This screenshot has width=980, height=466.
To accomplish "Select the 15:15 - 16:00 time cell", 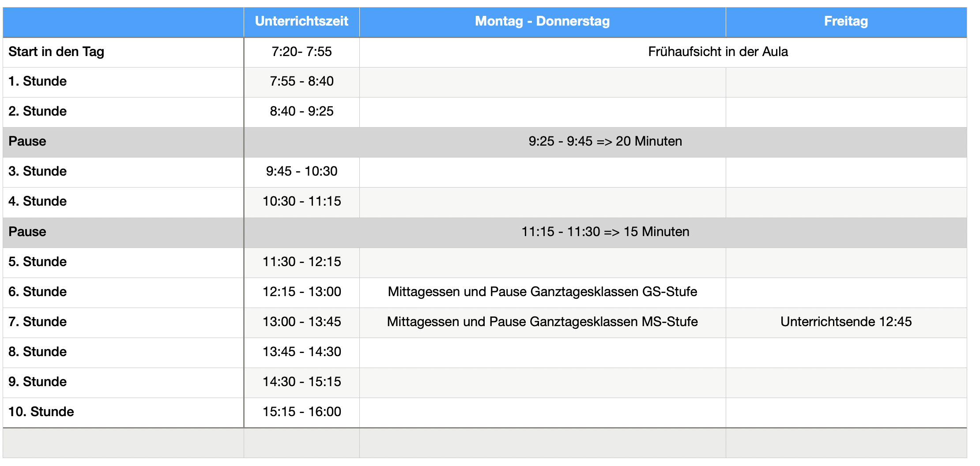I will 302,413.
